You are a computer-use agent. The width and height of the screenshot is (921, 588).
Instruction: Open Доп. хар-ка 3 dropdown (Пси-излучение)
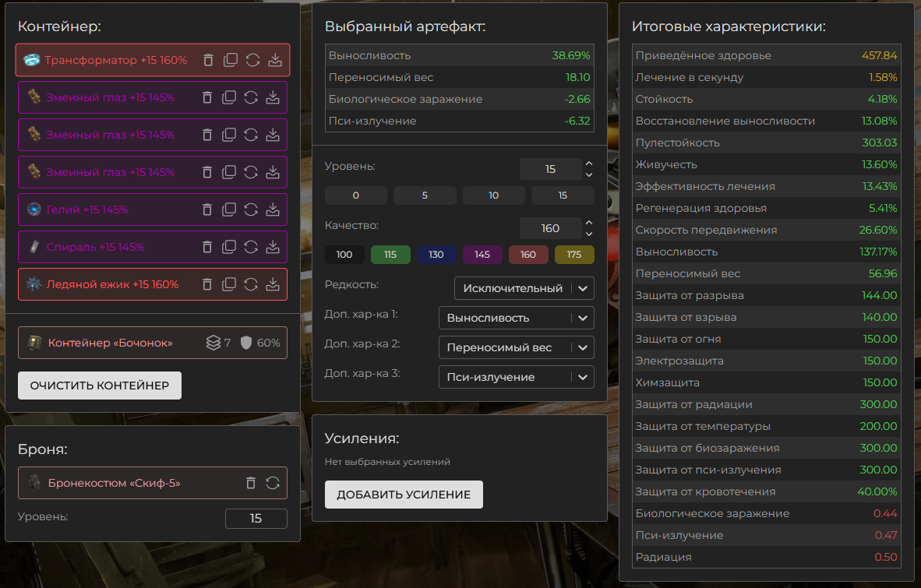(517, 377)
